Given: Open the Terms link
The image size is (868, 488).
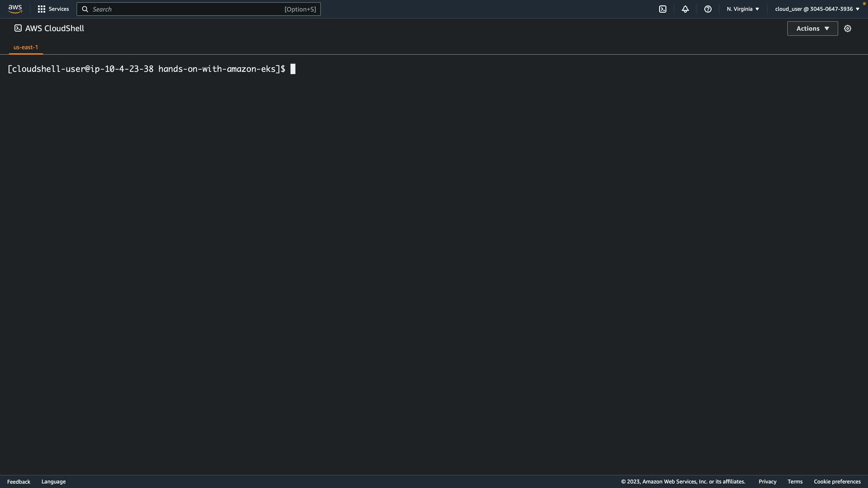Looking at the screenshot, I should [795, 482].
